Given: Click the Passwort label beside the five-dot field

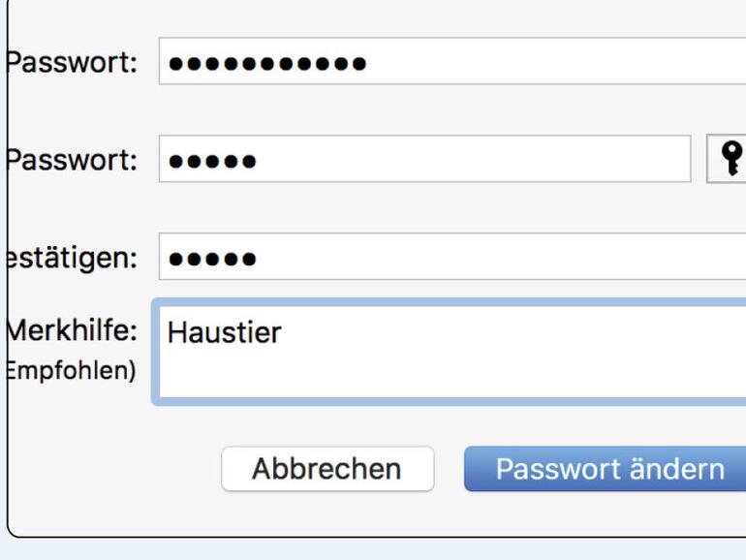Looking at the screenshot, I should click(70, 160).
